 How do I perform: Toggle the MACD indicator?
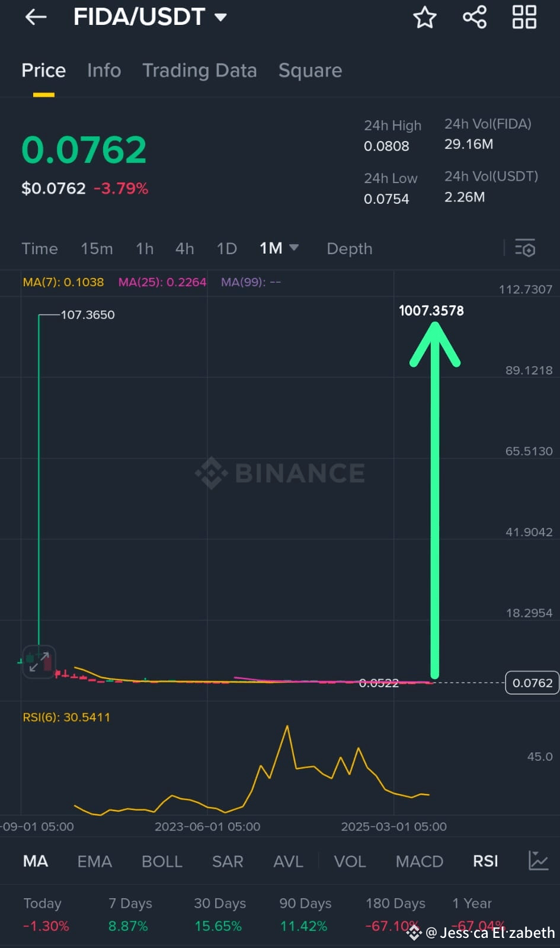tap(420, 861)
